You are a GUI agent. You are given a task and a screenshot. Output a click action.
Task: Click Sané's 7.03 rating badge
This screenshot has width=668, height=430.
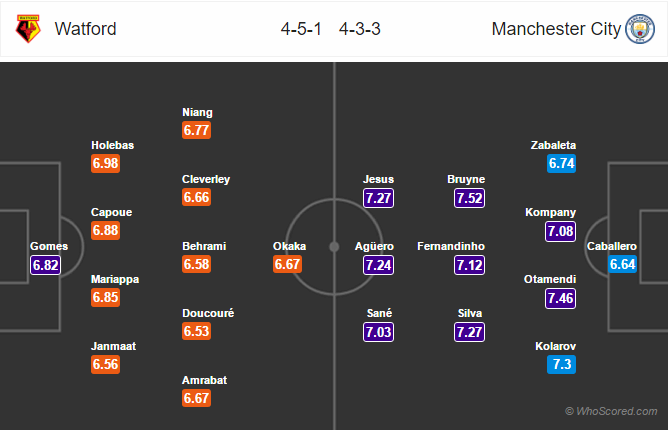(x=378, y=332)
